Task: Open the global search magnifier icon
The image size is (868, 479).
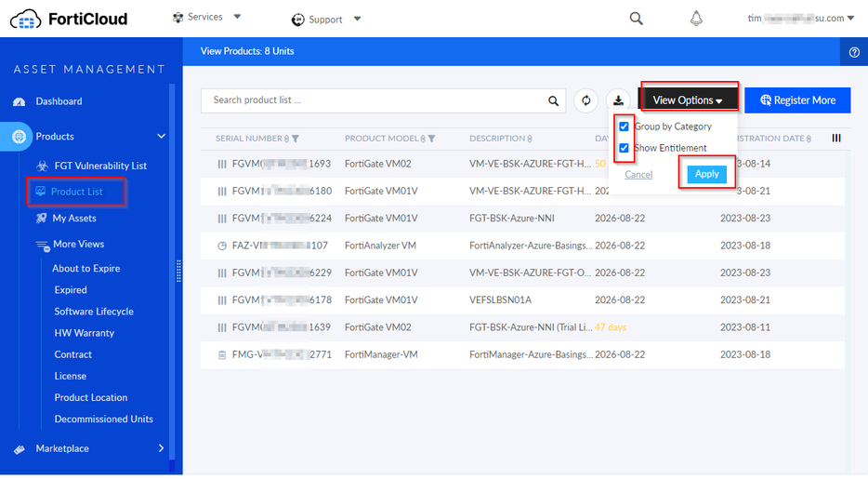Action: coord(636,19)
